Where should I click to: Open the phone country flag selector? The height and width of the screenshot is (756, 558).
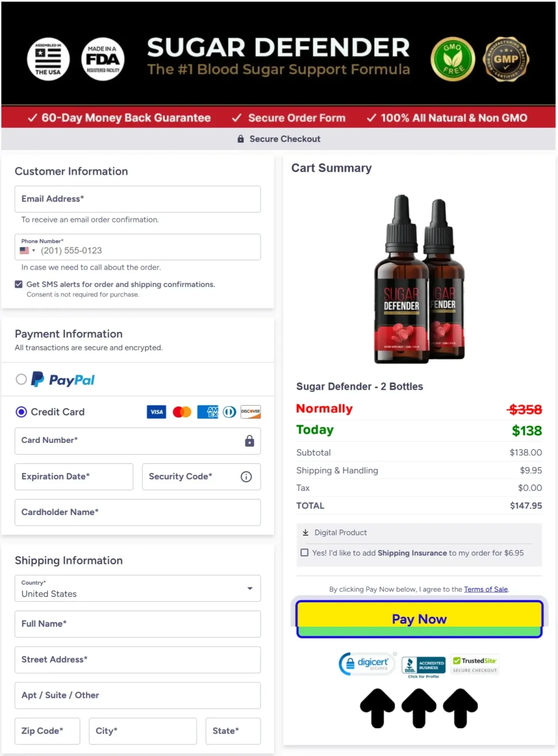click(x=27, y=250)
